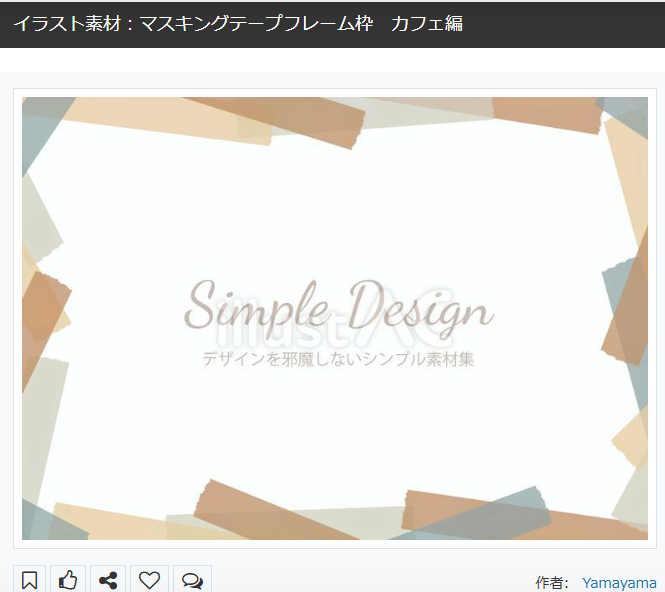Click the thumbs-up like icon
The image size is (665, 592).
click(68, 580)
